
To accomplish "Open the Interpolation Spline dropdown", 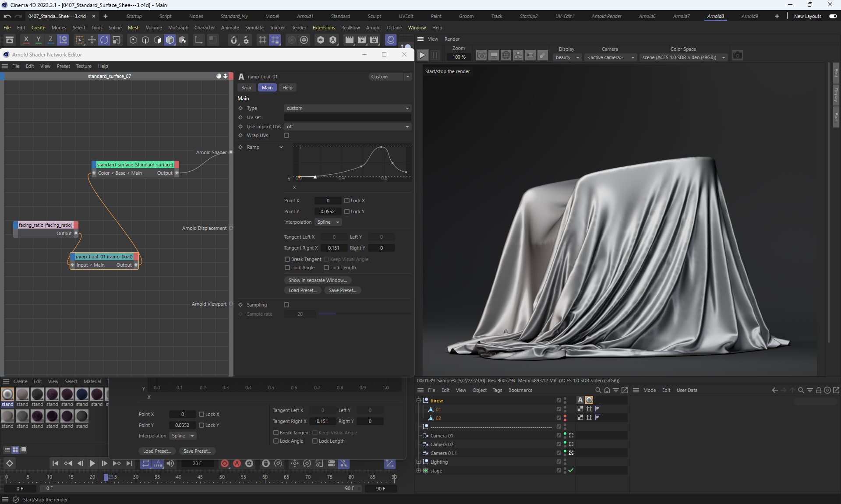I will [x=328, y=222].
